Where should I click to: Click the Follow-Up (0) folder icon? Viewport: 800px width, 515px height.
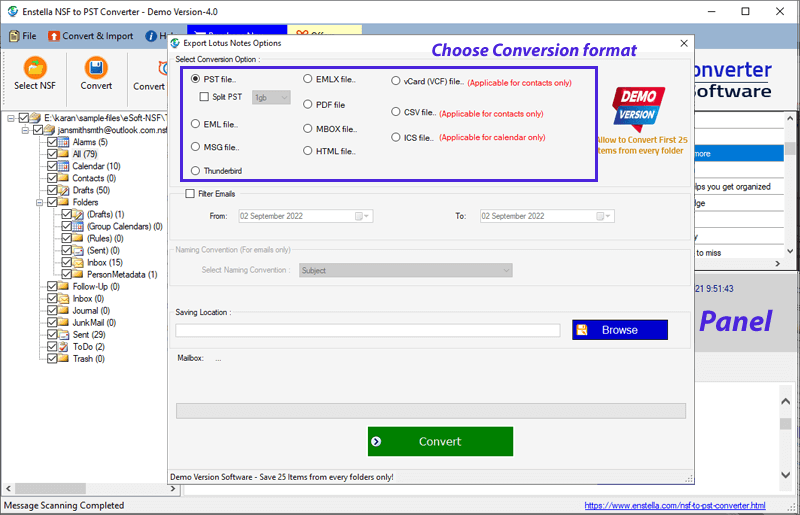pyautogui.click(x=63, y=286)
